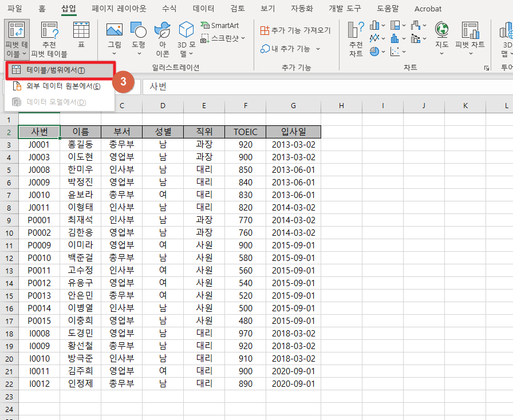Expand the column chart dropdown arrow

[383, 26]
